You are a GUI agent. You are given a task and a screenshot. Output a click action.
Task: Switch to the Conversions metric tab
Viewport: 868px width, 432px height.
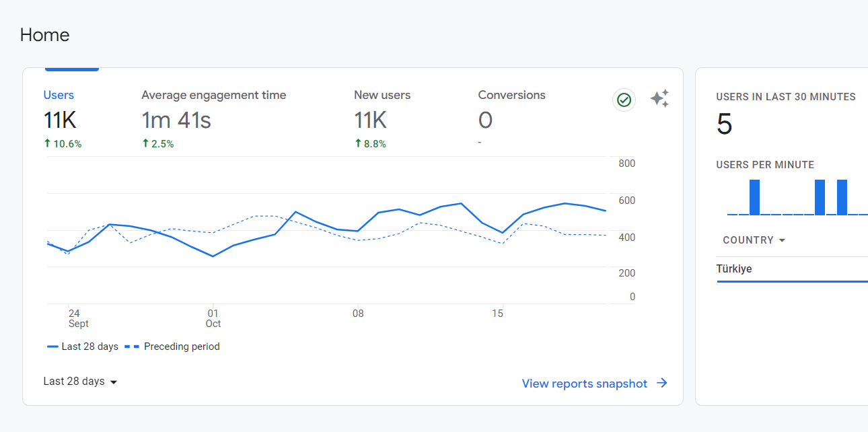pos(511,119)
